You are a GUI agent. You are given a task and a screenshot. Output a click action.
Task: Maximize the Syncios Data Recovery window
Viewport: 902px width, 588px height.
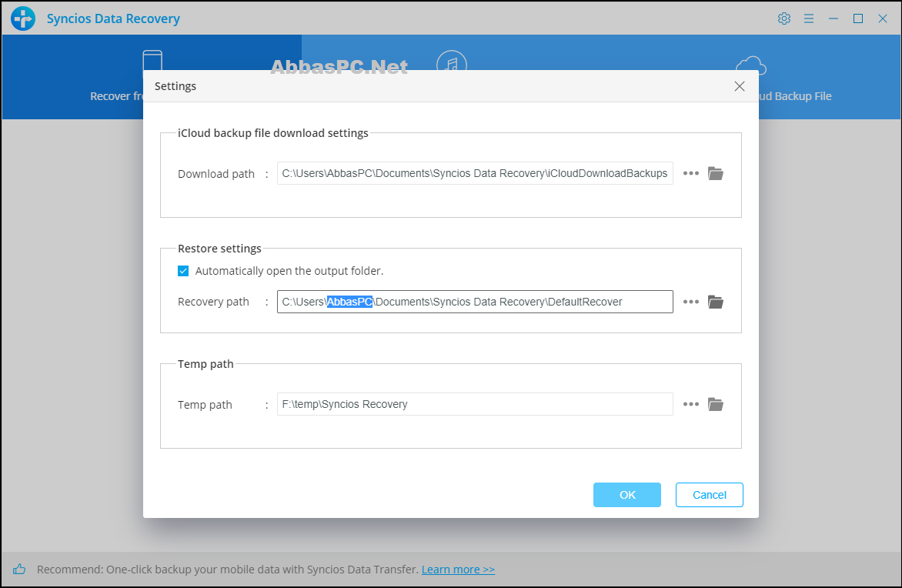click(x=857, y=18)
